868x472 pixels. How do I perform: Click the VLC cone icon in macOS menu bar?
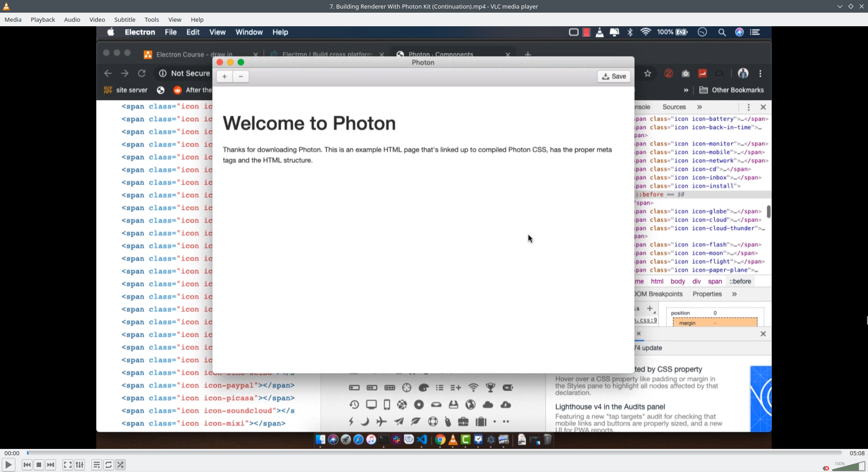click(x=599, y=32)
